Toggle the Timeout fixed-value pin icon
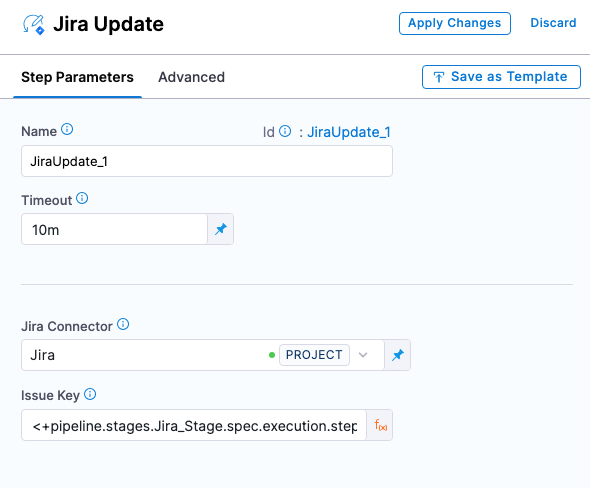This screenshot has width=590, height=488. (x=220, y=229)
